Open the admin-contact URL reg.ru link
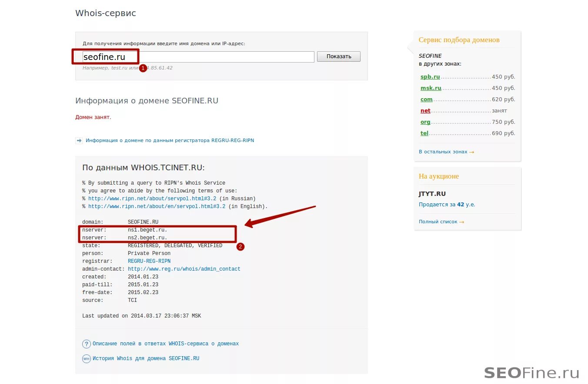 tap(184, 269)
